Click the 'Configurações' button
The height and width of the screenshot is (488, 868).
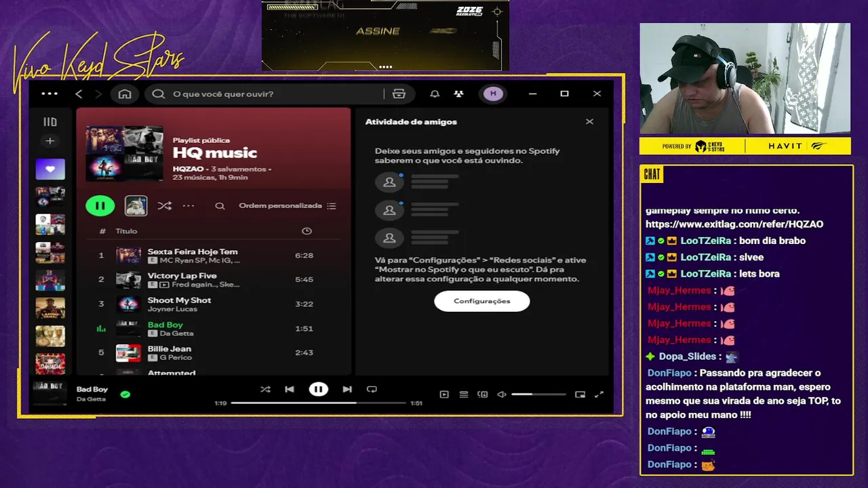click(x=481, y=301)
